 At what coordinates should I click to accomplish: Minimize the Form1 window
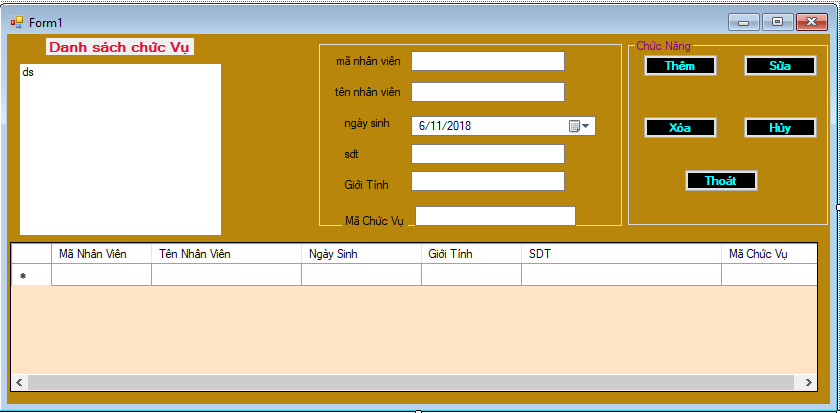point(744,22)
